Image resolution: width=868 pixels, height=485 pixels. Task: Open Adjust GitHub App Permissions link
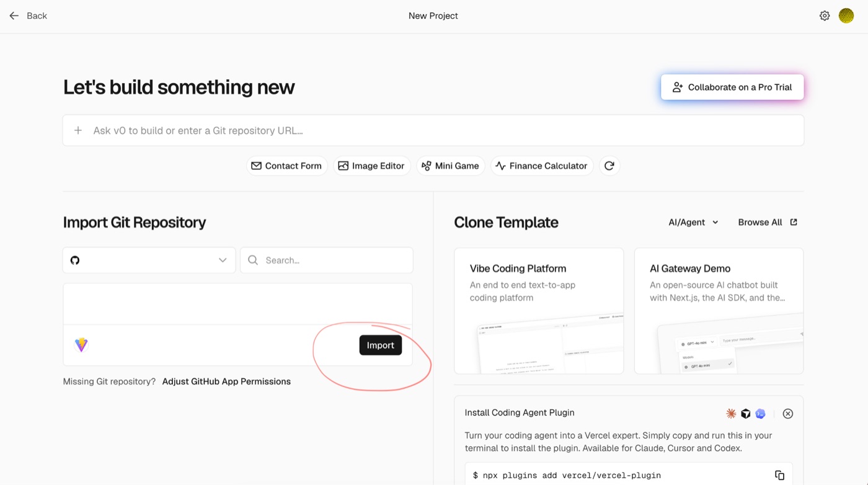(226, 381)
